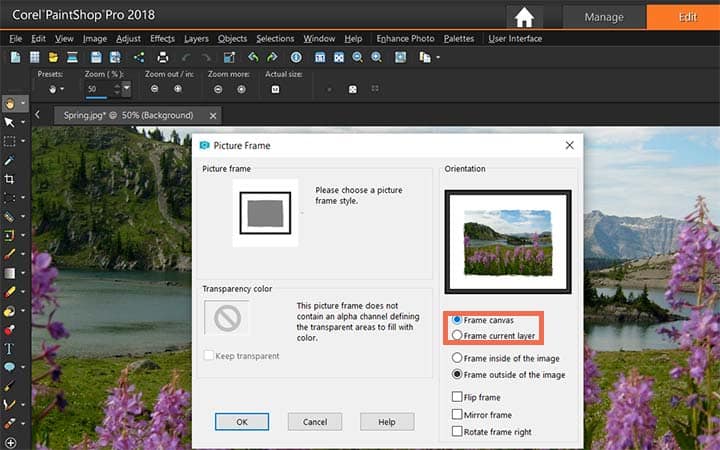Screen dimensions: 720x450
Task: Open the Layers menu
Action: click(x=196, y=39)
